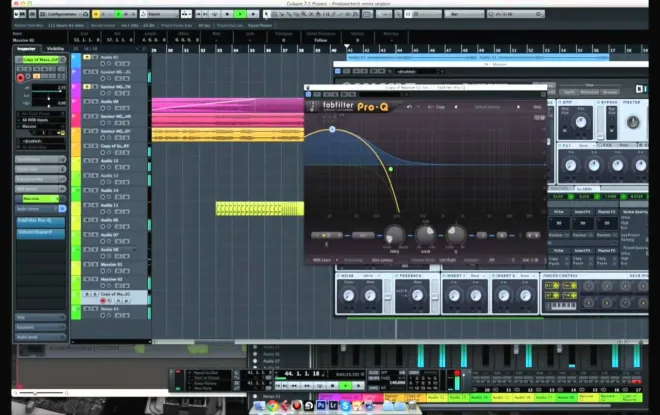Select the yellow EQ band node in Pro-Q

click(x=390, y=169)
